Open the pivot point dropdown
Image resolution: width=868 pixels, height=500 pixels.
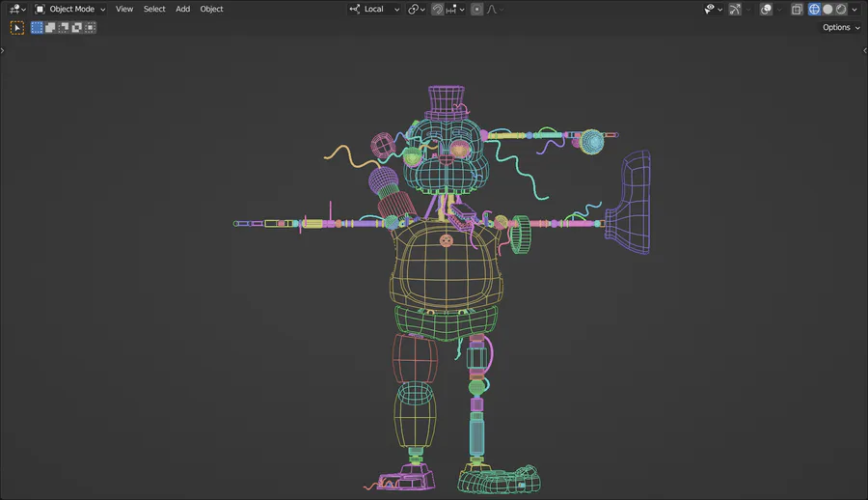tap(417, 9)
